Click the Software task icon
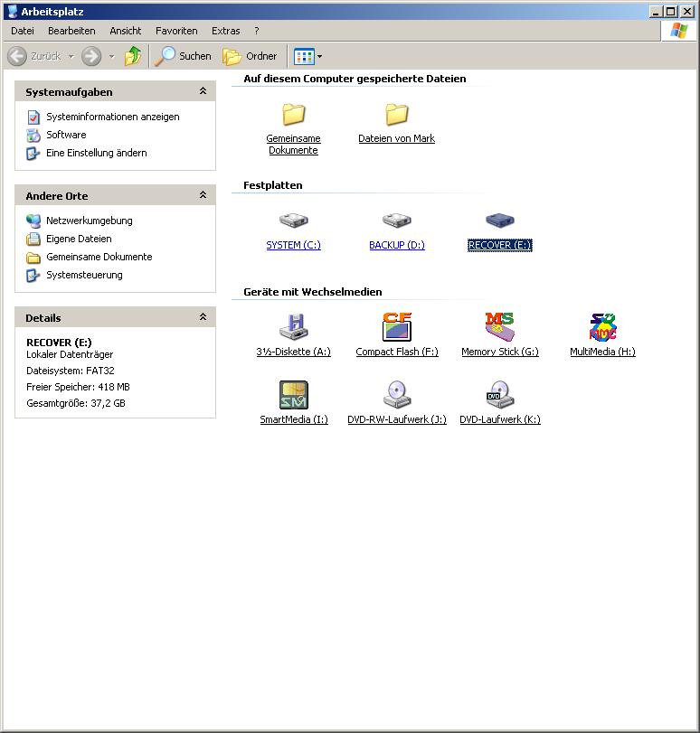Image resolution: width=700 pixels, height=733 pixels. (x=33, y=135)
